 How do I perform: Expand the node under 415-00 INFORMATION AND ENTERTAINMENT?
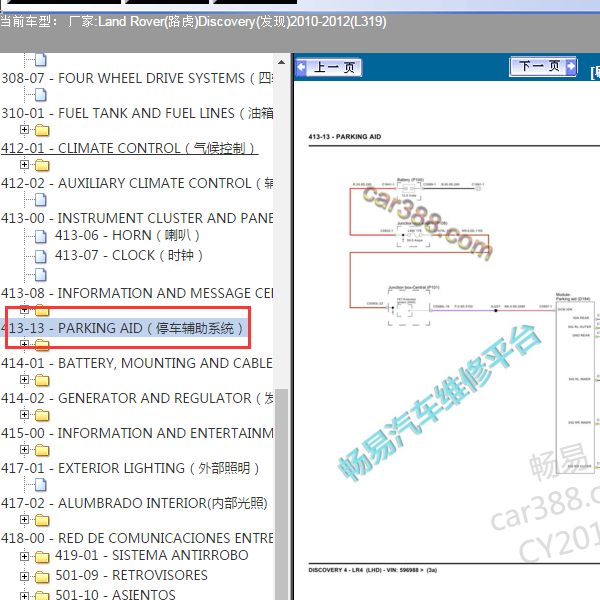pos(24,450)
